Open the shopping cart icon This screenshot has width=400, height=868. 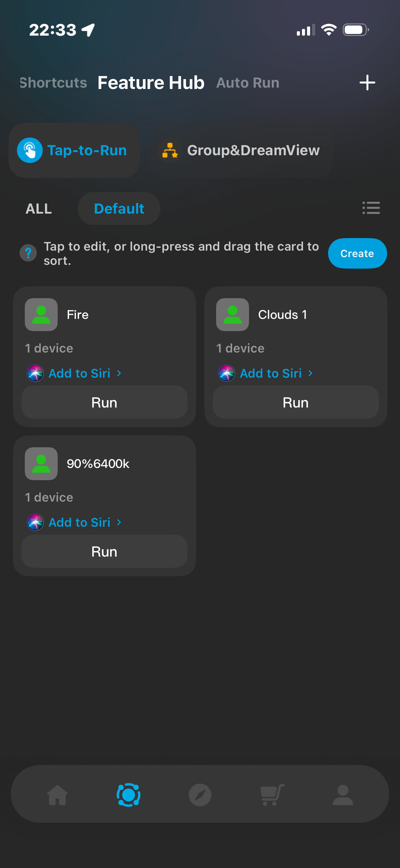click(x=272, y=795)
